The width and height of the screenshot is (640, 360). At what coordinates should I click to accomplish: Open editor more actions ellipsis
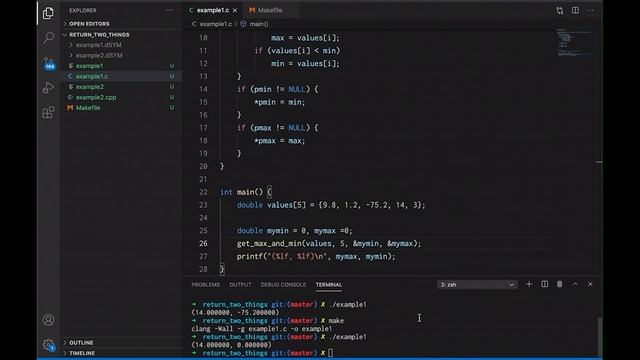coord(590,10)
